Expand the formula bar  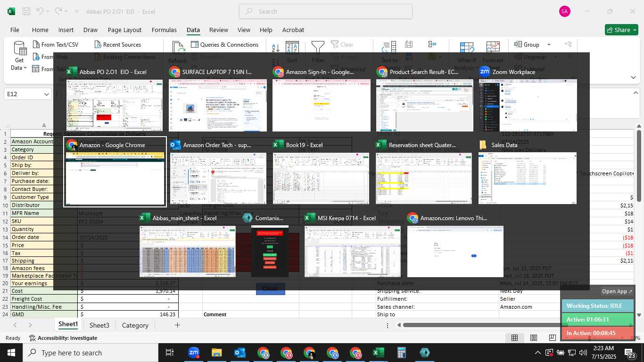click(x=636, y=94)
